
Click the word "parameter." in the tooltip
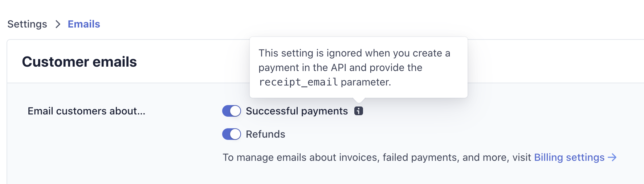[x=366, y=82]
